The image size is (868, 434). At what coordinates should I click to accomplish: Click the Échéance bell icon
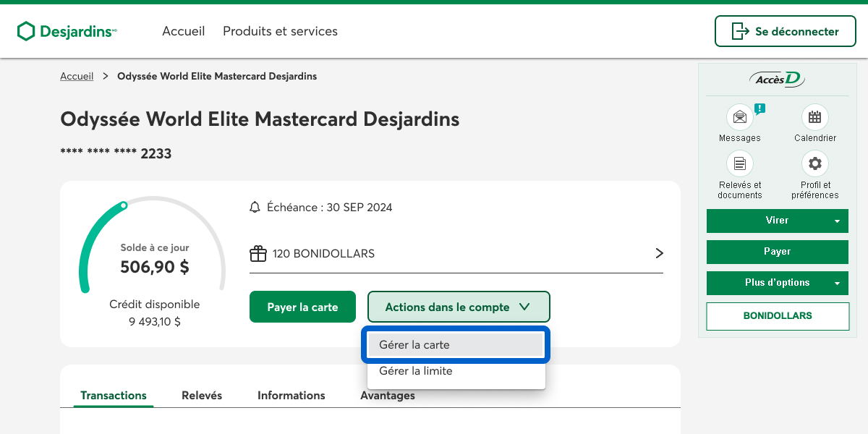(x=255, y=208)
